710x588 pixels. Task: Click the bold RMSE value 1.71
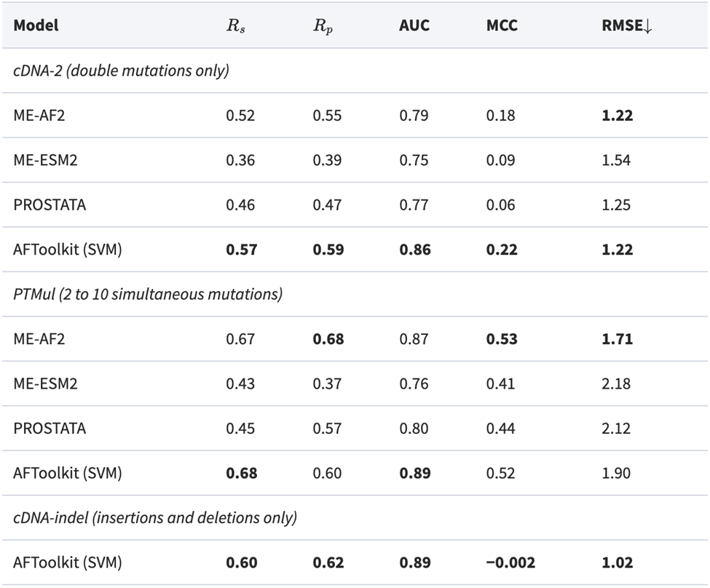coord(616,338)
